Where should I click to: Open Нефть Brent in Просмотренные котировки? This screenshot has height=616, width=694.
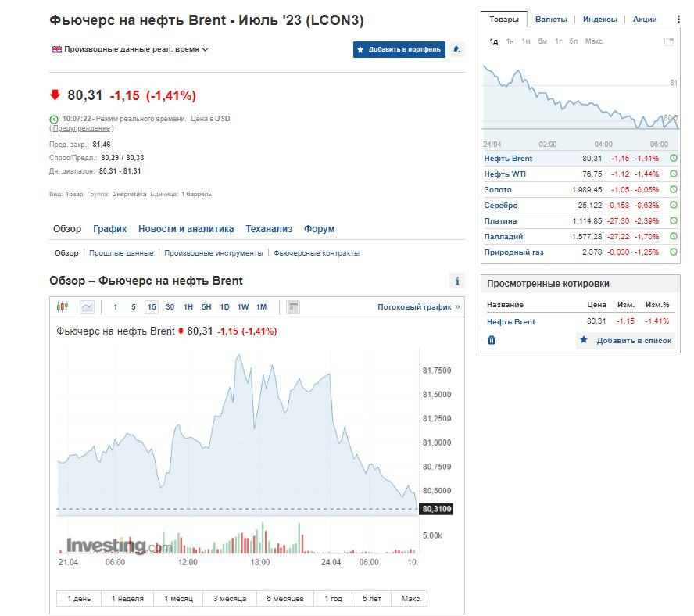511,321
